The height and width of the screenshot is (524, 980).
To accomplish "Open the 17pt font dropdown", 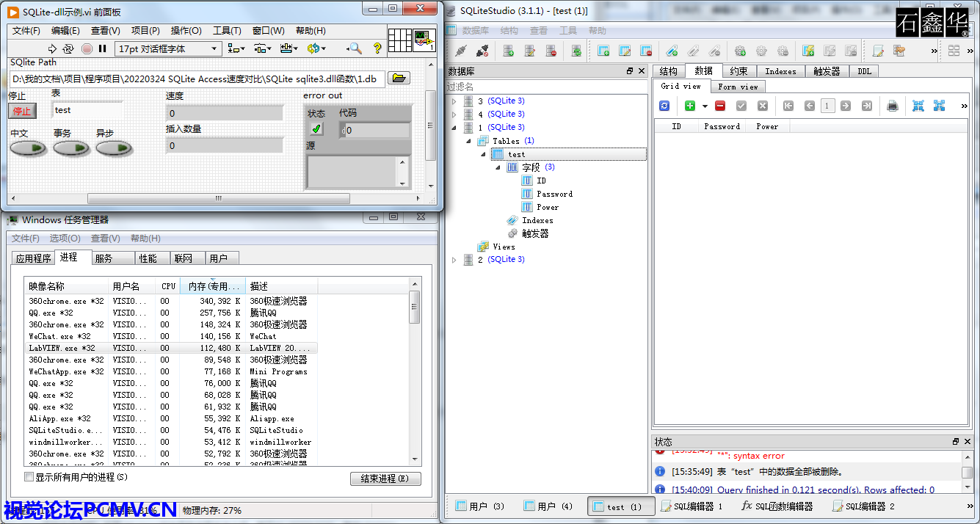I will 168,49.
